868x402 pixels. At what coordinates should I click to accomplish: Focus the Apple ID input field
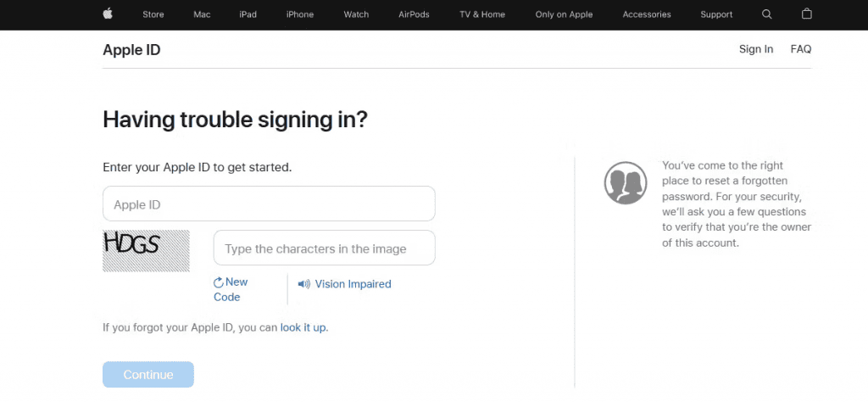[269, 204]
